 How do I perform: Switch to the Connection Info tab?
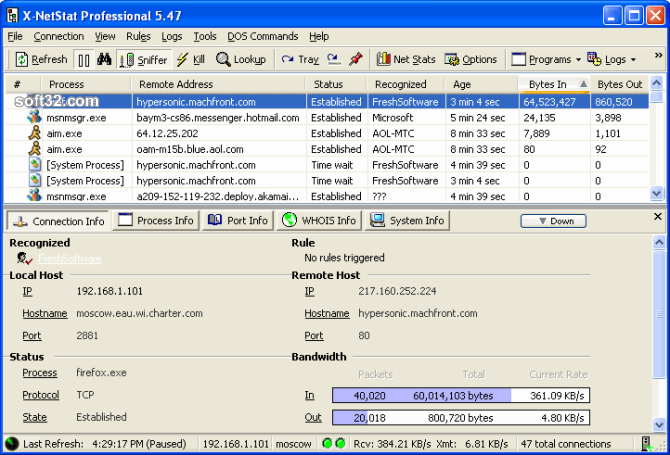click(x=59, y=221)
